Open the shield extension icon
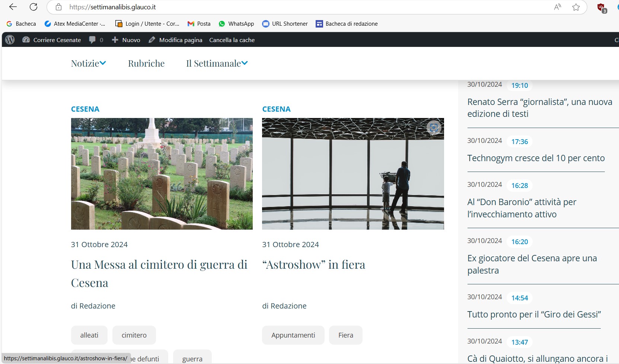619x364 pixels. [601, 7]
